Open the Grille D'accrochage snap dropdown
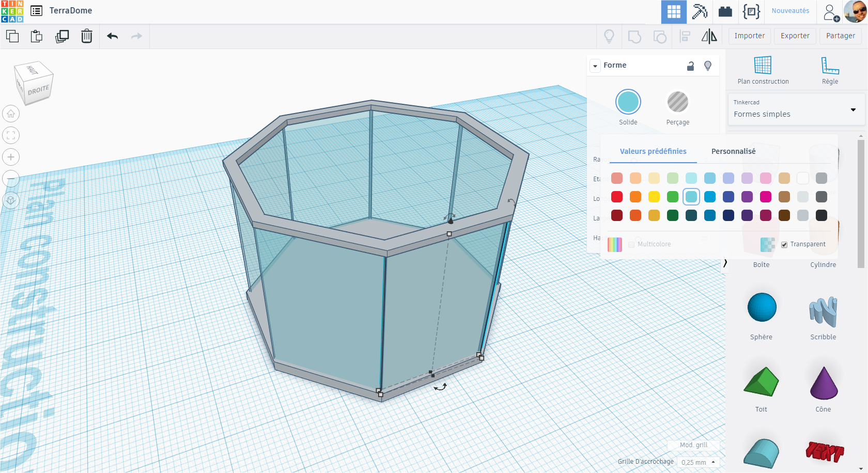The width and height of the screenshot is (868, 473). pyautogui.click(x=699, y=462)
